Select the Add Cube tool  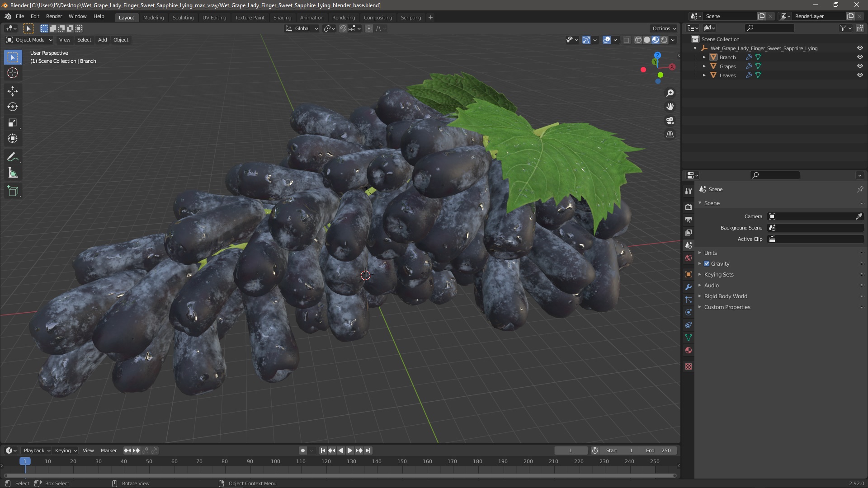pyautogui.click(x=13, y=191)
